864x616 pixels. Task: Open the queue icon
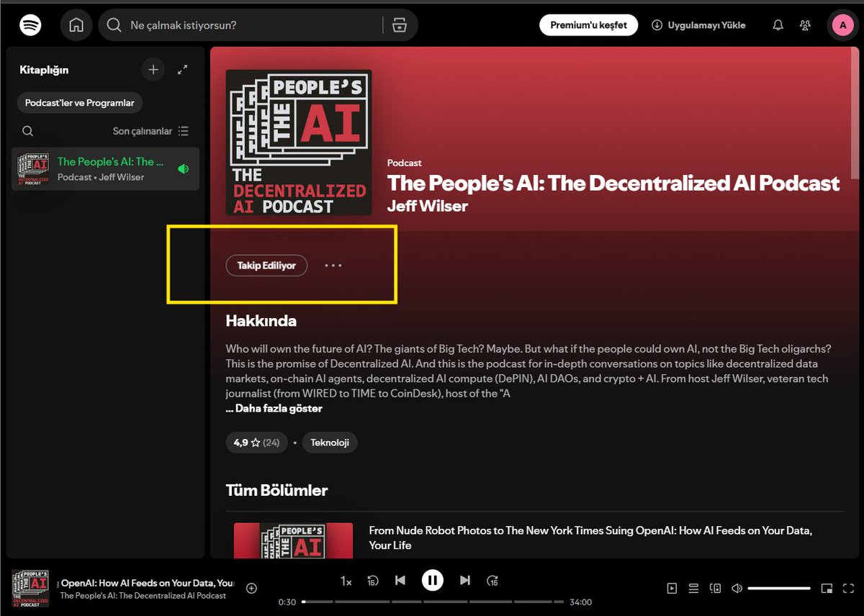pos(693,589)
